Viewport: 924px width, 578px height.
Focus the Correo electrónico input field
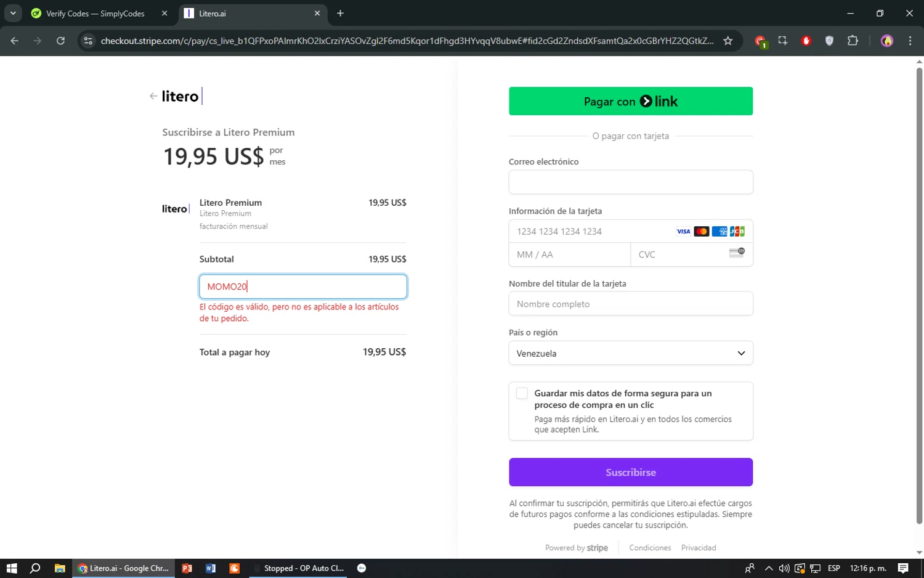click(631, 182)
